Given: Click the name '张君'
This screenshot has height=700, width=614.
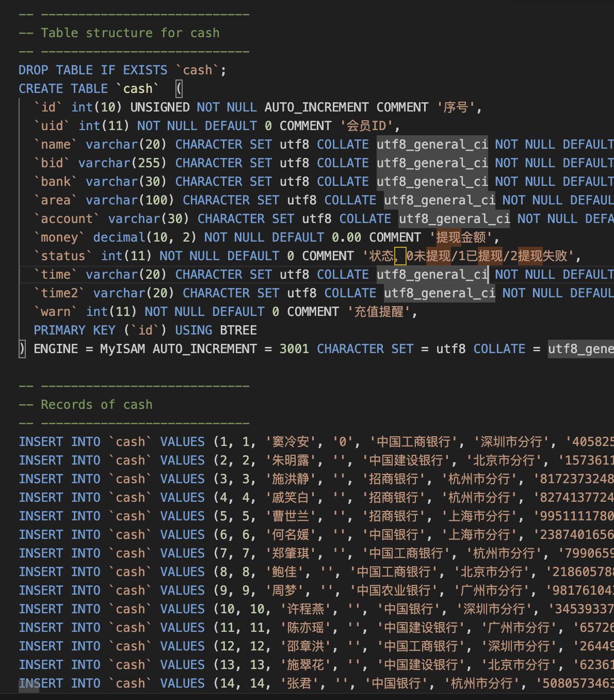Looking at the screenshot, I should (299, 683).
